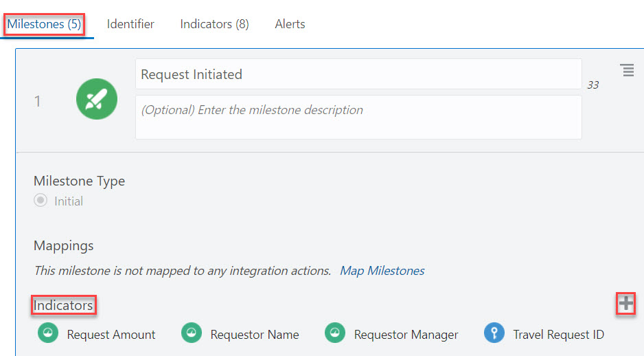Click the Map Milestones link
The image size is (644, 356).
point(382,271)
